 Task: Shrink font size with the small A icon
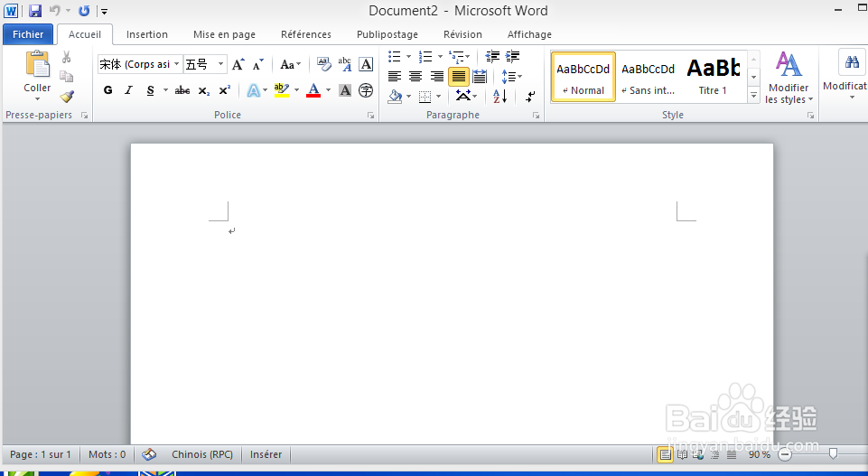click(258, 65)
